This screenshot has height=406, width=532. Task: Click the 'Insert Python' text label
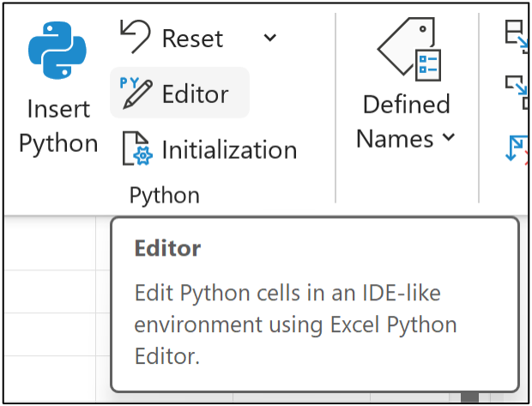coord(58,127)
